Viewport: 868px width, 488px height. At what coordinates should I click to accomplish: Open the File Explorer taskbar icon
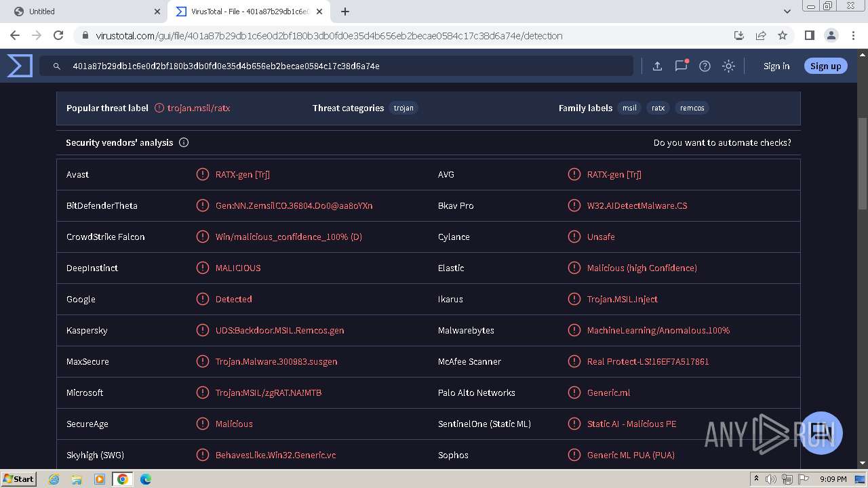tap(77, 479)
